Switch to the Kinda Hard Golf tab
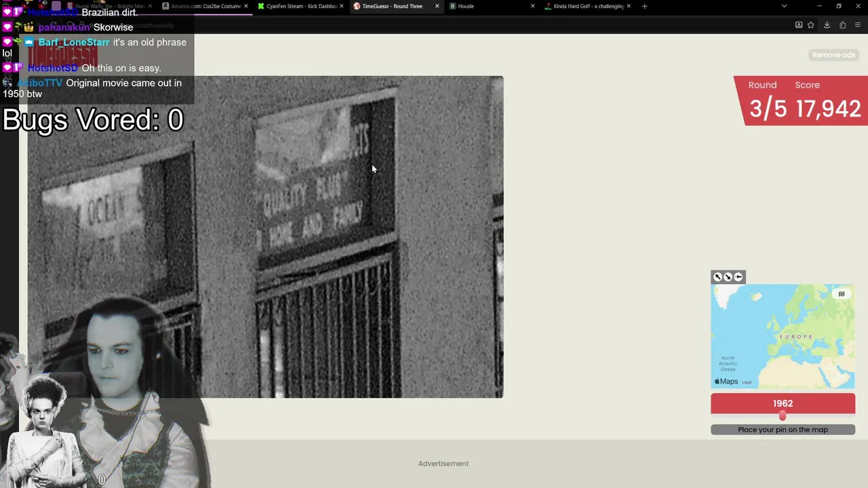This screenshot has height=488, width=868. pyautogui.click(x=588, y=6)
